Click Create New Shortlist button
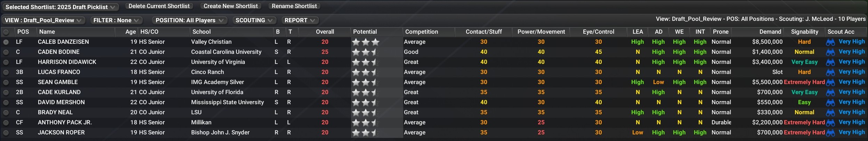868x141 pixels. point(230,6)
